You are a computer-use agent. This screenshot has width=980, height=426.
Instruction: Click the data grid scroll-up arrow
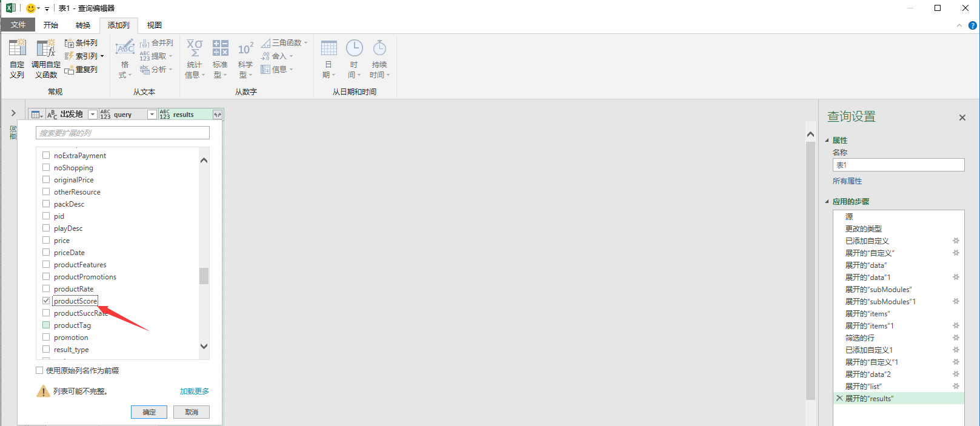810,134
